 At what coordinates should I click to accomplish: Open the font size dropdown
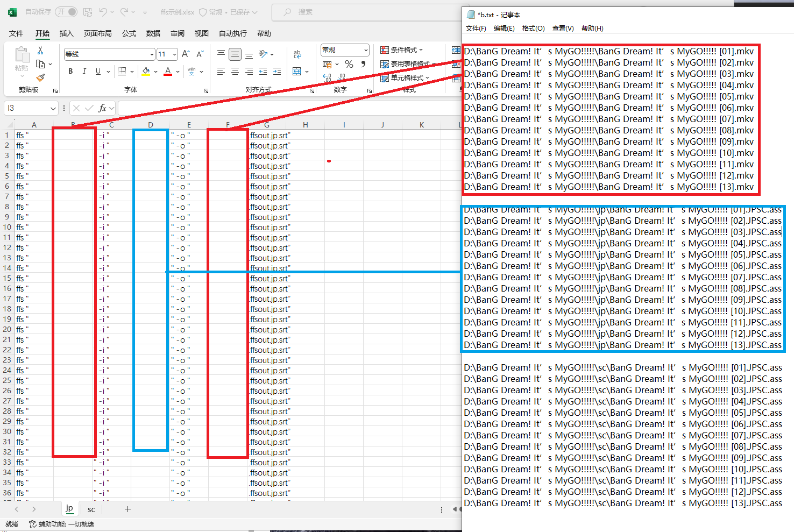pyautogui.click(x=174, y=54)
